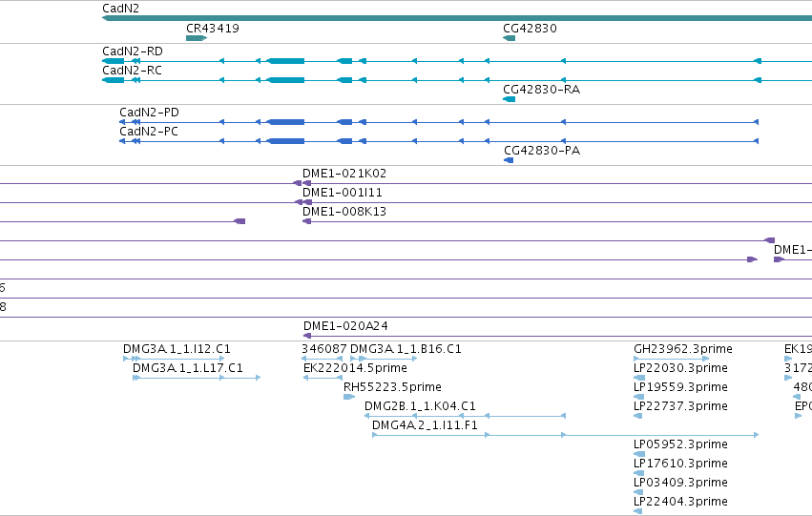This screenshot has height=516, width=812.
Task: Click the RH55223.5prime EST glyph
Action: point(349,397)
